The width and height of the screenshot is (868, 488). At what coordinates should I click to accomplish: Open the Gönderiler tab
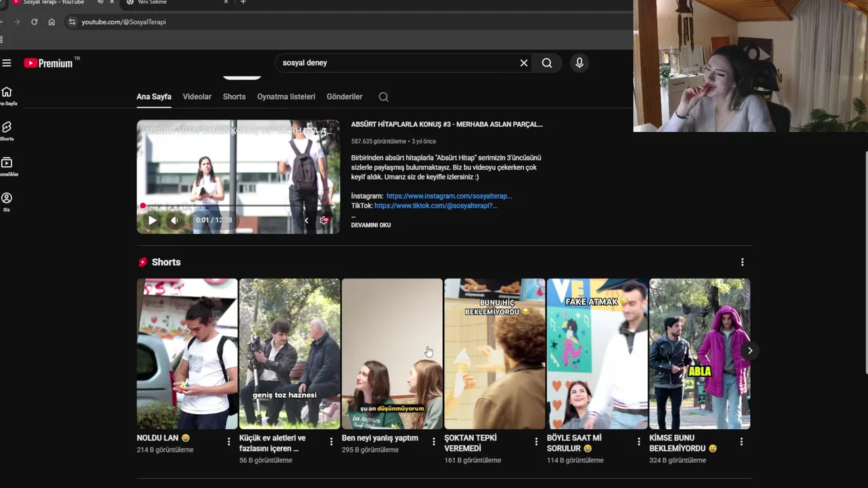344,97
